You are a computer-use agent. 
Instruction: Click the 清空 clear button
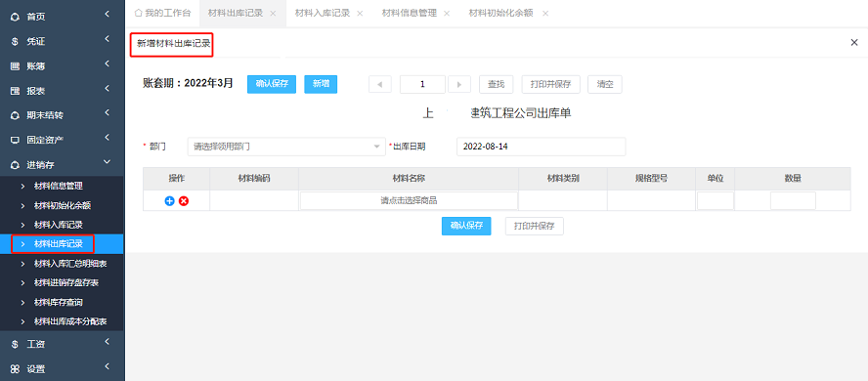[605, 84]
